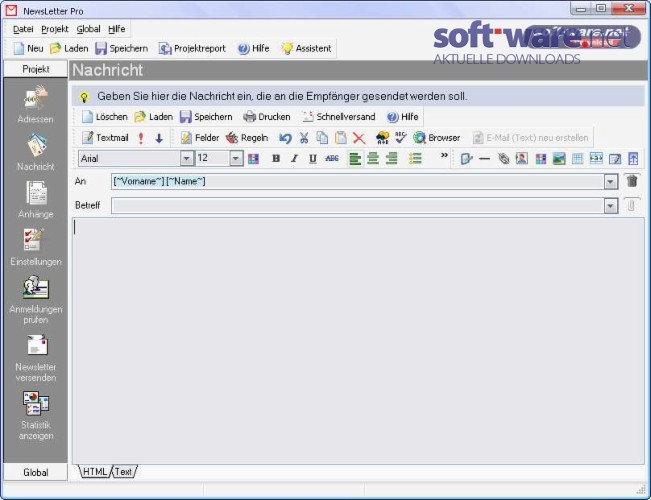Switch to the HTML tab

(95, 472)
